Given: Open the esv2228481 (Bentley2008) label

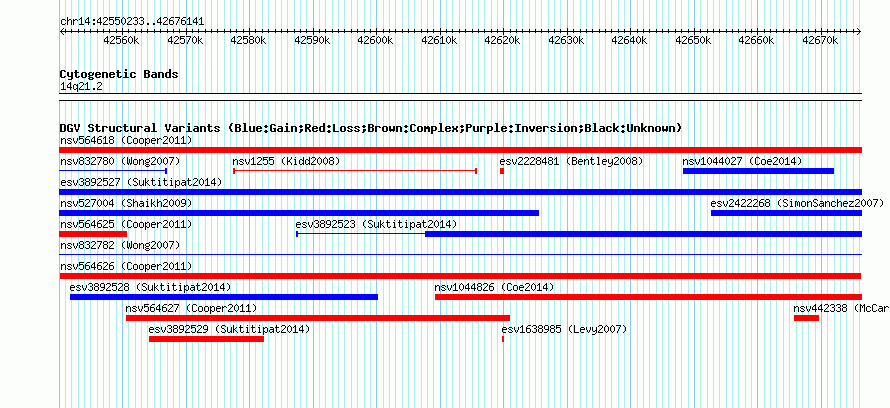Looking at the screenshot, I should [571, 161].
